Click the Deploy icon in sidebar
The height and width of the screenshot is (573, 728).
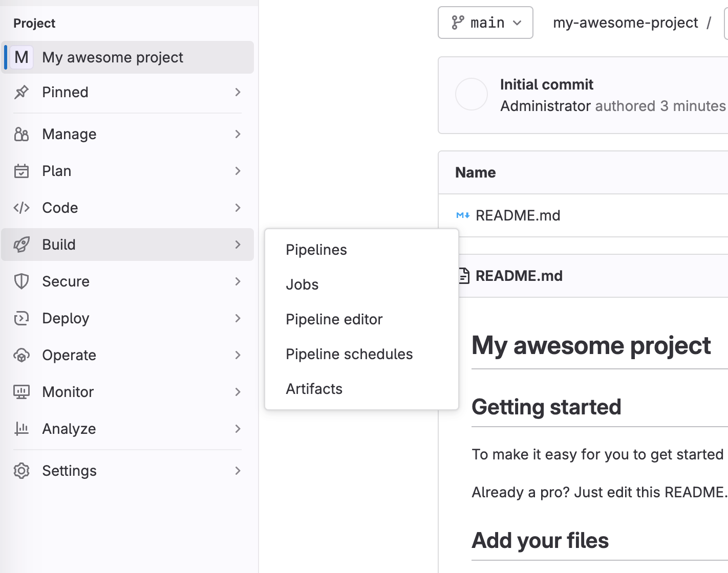(x=22, y=318)
